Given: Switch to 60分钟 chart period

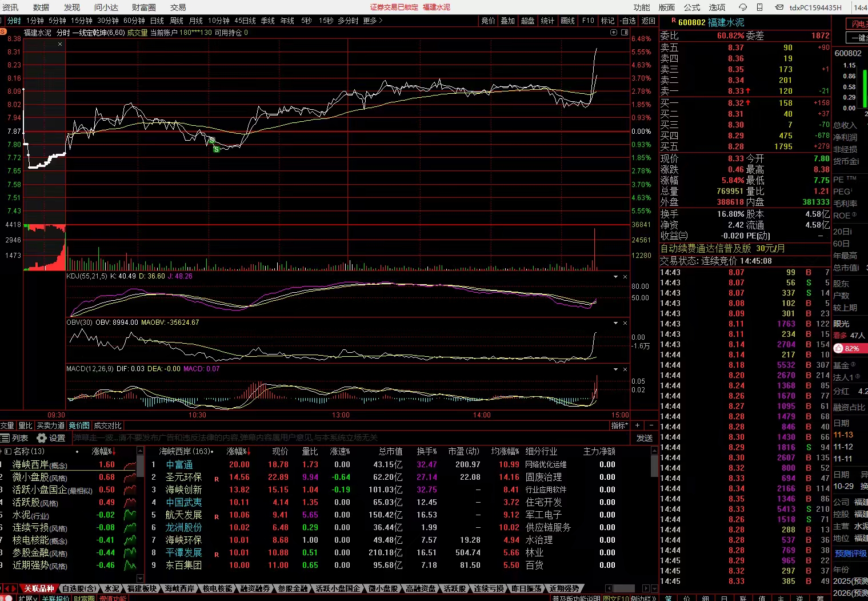Looking at the screenshot, I should [134, 21].
